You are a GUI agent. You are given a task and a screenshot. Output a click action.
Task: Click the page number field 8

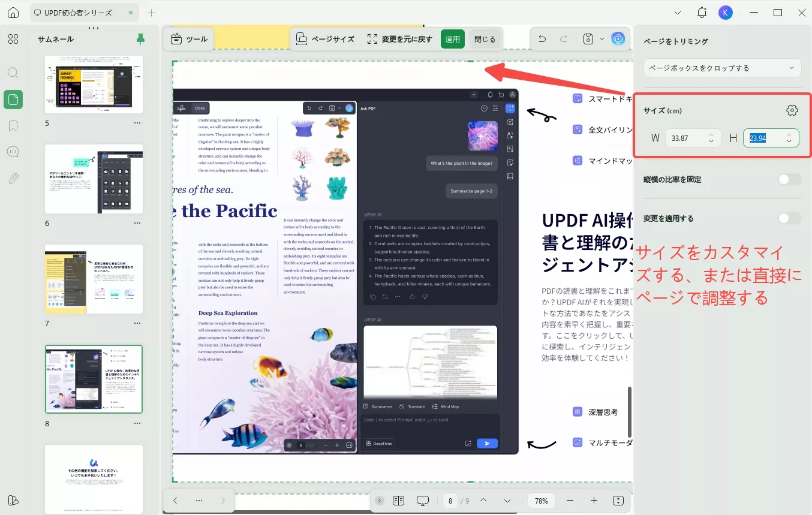point(450,501)
